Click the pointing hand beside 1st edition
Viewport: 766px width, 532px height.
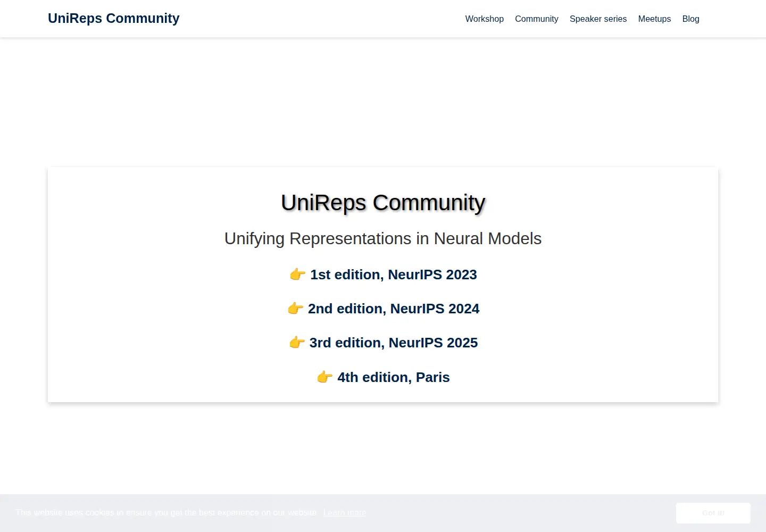point(297,275)
